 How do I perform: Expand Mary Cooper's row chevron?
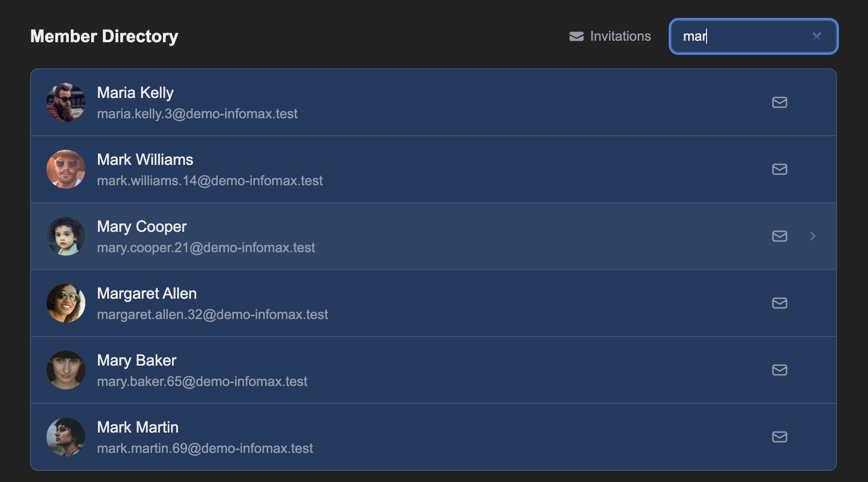coord(813,236)
